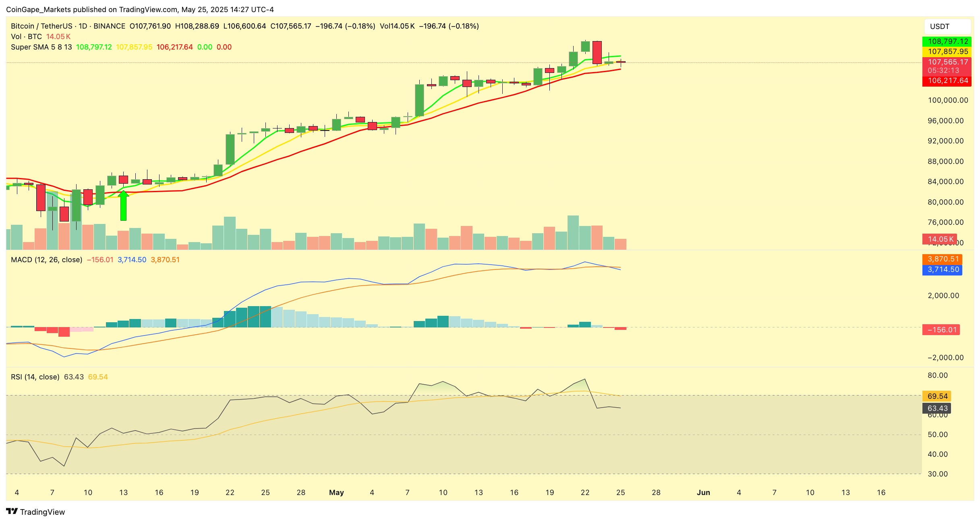Click the current price 107,565.17 countdown label

point(946,66)
